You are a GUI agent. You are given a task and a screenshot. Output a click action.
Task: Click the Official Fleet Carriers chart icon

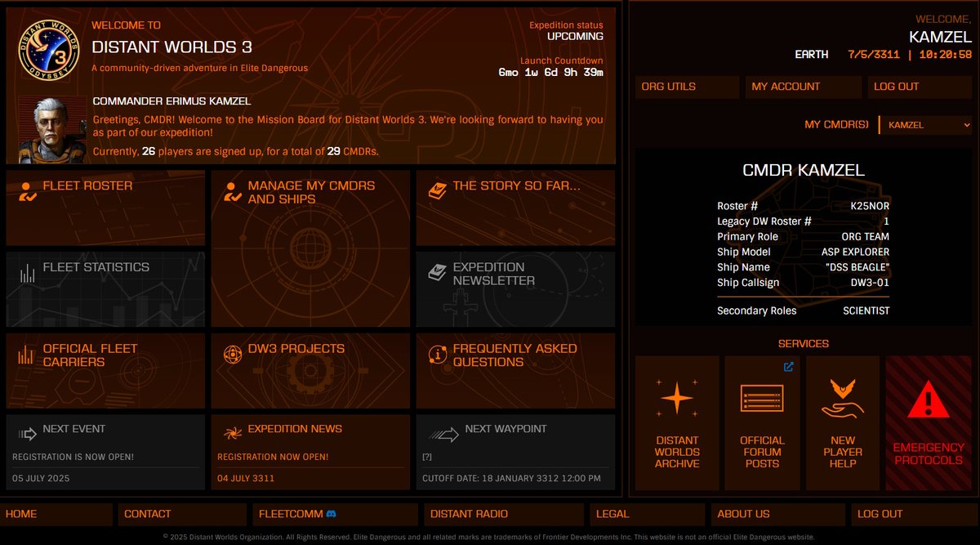tap(28, 354)
